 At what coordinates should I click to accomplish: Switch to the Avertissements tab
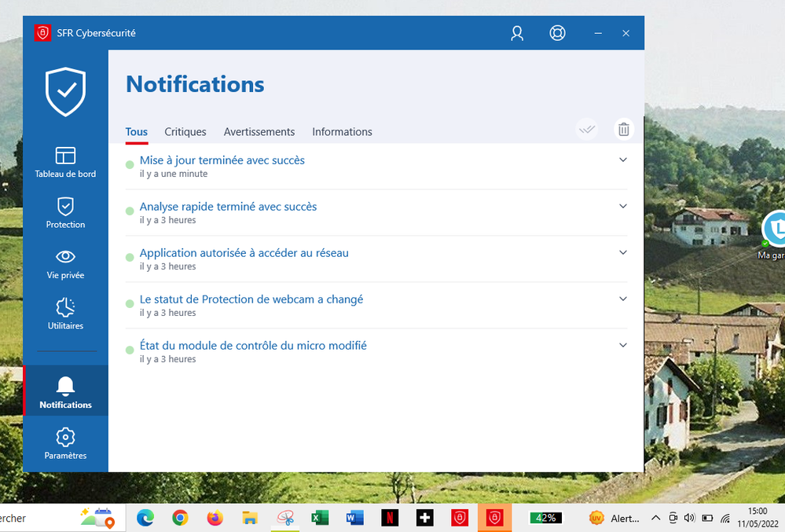(259, 132)
